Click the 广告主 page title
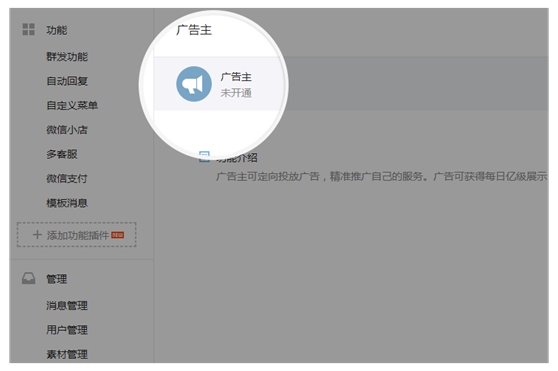 coord(194,30)
